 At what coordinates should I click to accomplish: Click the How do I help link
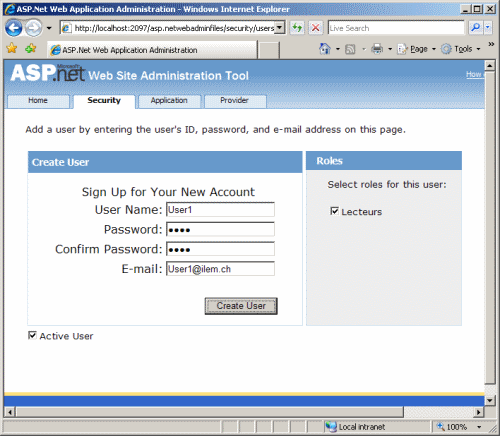click(475, 74)
